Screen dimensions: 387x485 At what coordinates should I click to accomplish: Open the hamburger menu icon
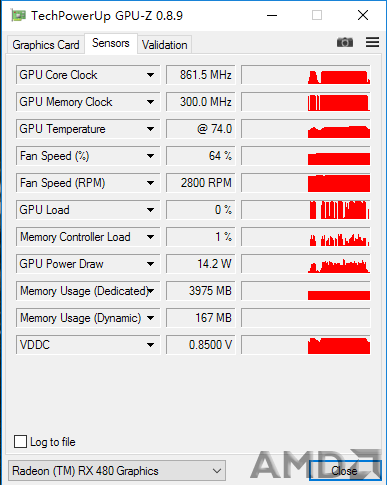coord(372,42)
